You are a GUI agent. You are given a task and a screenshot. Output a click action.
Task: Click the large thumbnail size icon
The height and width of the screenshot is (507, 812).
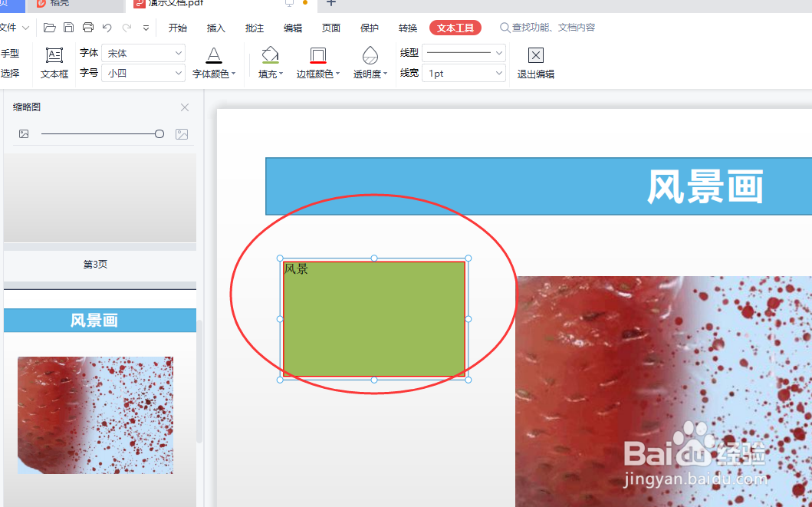(182, 134)
